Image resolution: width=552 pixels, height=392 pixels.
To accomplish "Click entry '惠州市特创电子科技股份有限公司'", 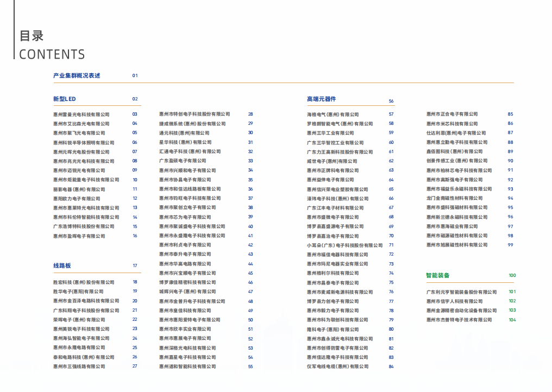I will pyautogui.click(x=195, y=115).
